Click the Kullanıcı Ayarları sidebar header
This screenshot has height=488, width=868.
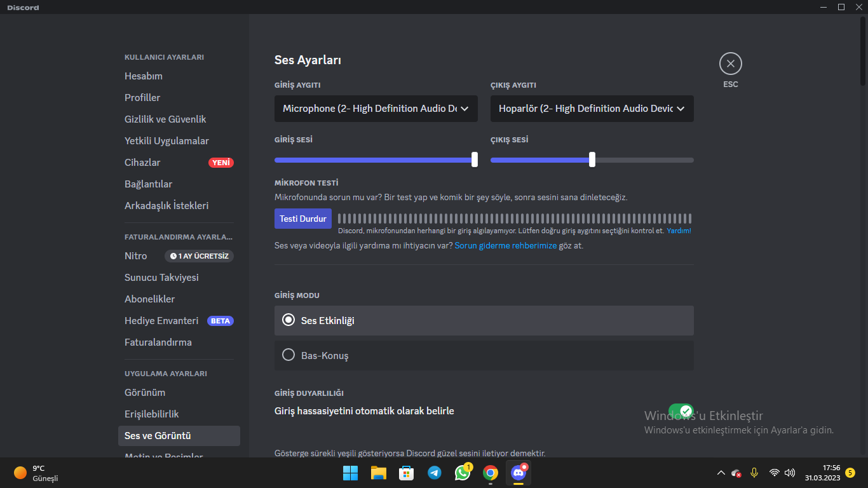point(164,57)
